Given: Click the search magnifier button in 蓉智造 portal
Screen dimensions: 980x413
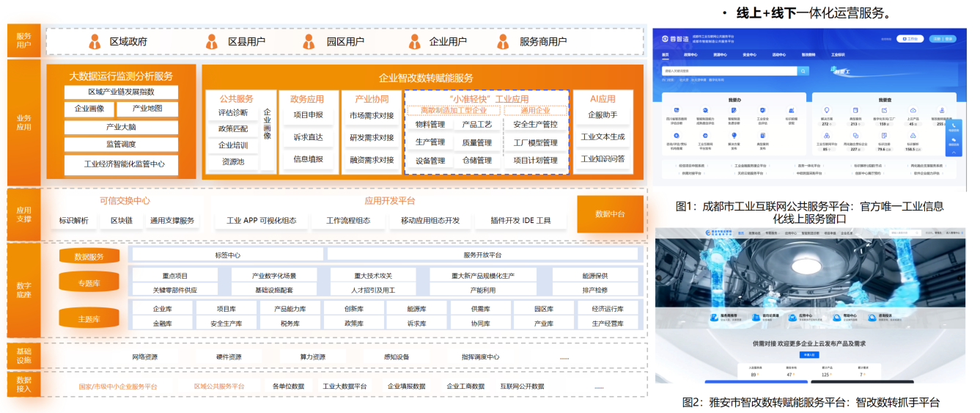Looking at the screenshot, I should tap(803, 71).
